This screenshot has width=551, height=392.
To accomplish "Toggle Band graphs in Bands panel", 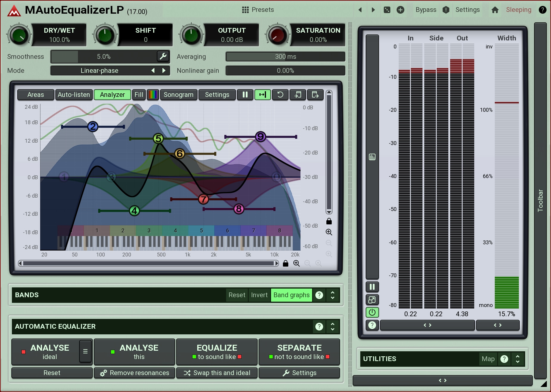I will [x=291, y=295].
